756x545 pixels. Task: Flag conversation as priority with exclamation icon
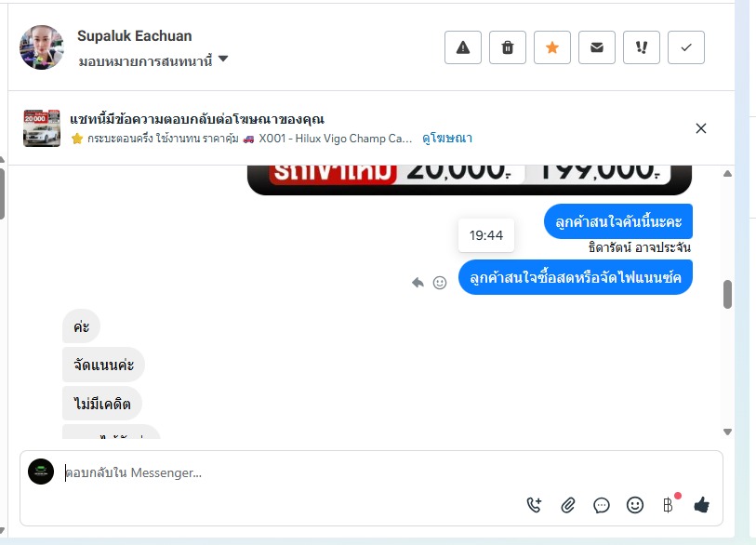642,47
